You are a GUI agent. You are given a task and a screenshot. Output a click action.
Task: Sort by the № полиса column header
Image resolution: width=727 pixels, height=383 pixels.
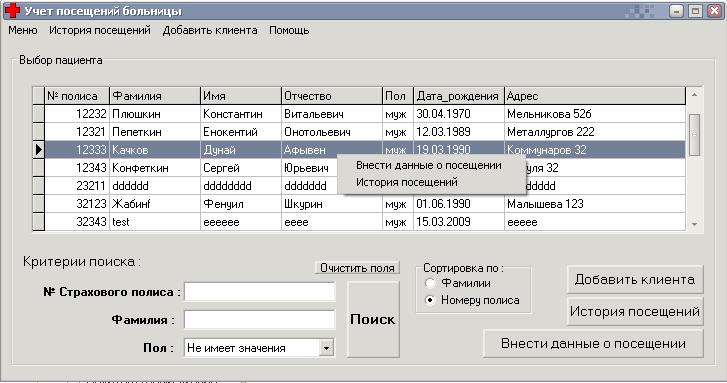pos(77,96)
